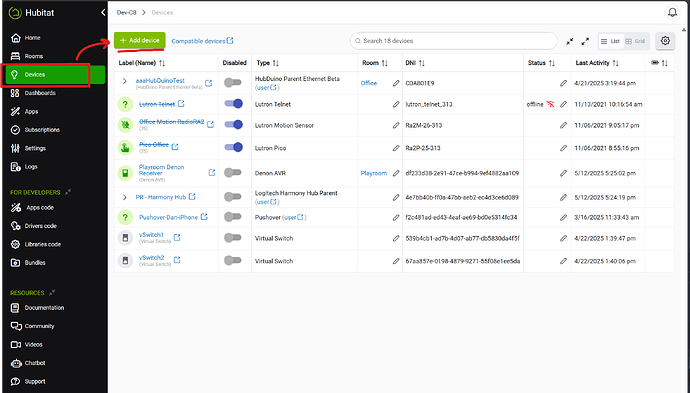This screenshot has height=393, width=690.
Task: Open Lutron Telnet external link icon
Action: tap(181, 104)
